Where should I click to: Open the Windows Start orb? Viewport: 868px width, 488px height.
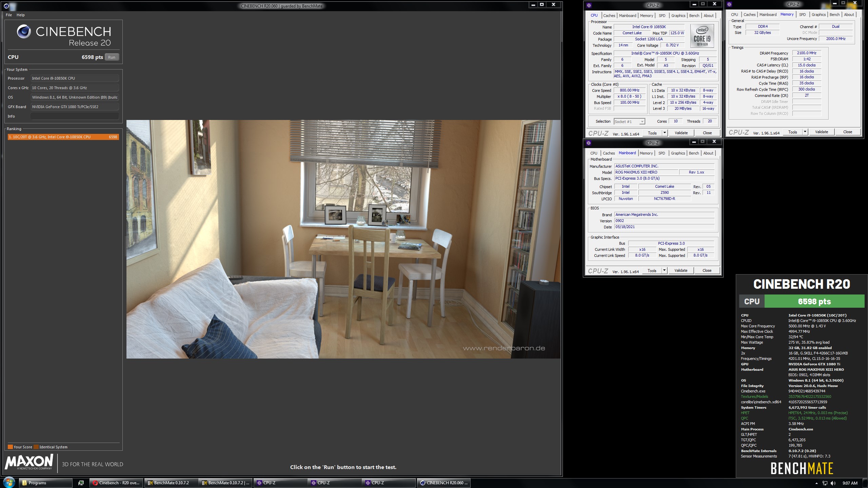(9, 483)
